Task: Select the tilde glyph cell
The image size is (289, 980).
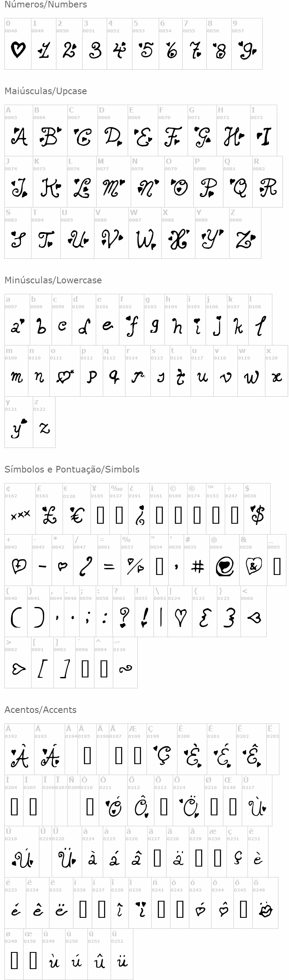Action: (x=125, y=662)
